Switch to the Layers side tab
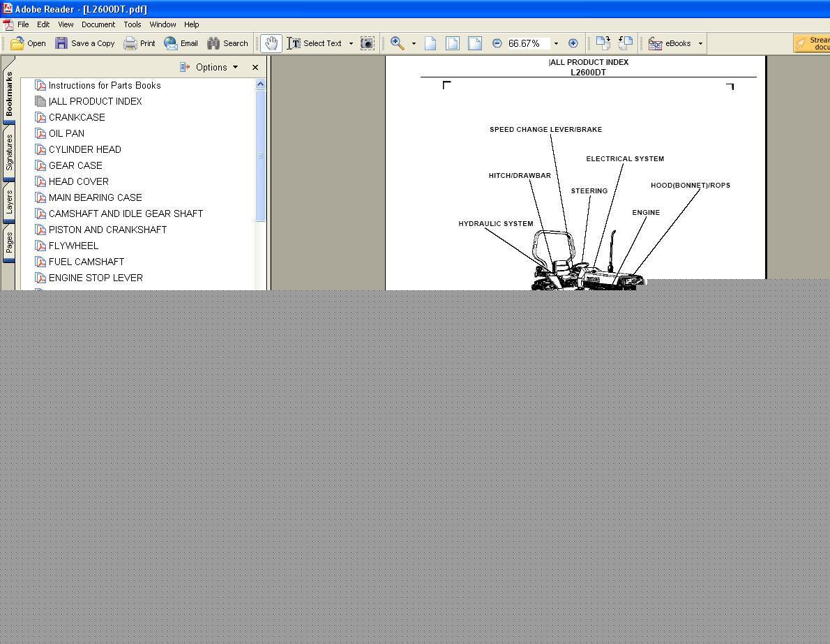Screen dimensions: 830x644 tap(9, 202)
